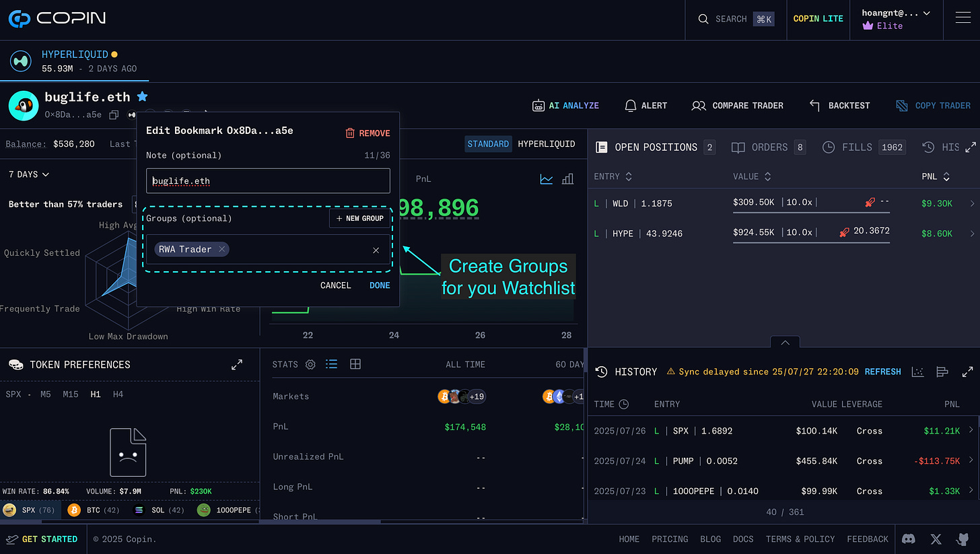
Task: Open the GitHub icon link
Action: [x=963, y=539]
